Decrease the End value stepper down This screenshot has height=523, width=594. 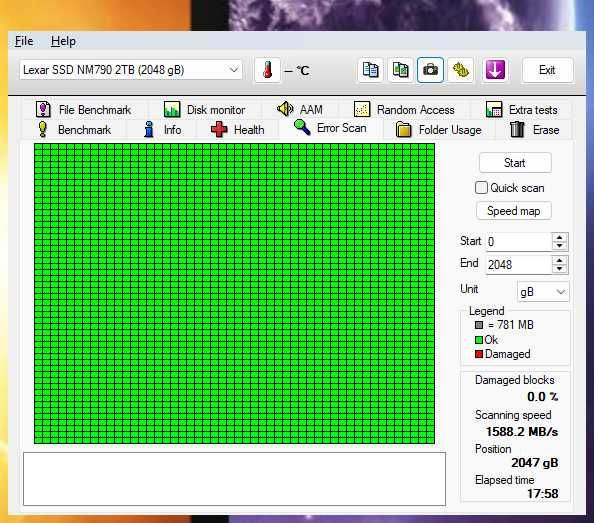point(560,269)
